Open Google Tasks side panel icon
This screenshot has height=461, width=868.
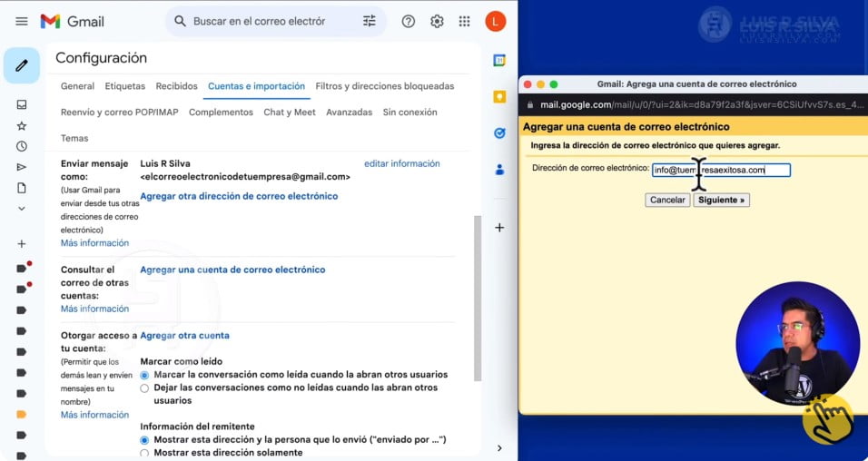pyautogui.click(x=499, y=133)
